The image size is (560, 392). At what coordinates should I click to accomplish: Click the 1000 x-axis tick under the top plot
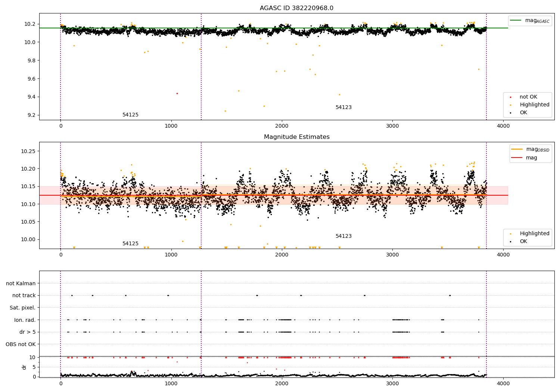click(x=171, y=126)
